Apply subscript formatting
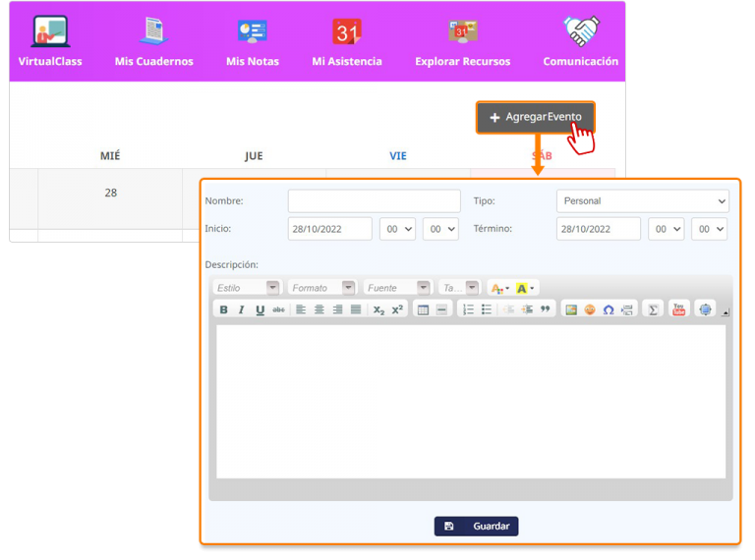Image resolution: width=755 pixels, height=560 pixels. (378, 309)
